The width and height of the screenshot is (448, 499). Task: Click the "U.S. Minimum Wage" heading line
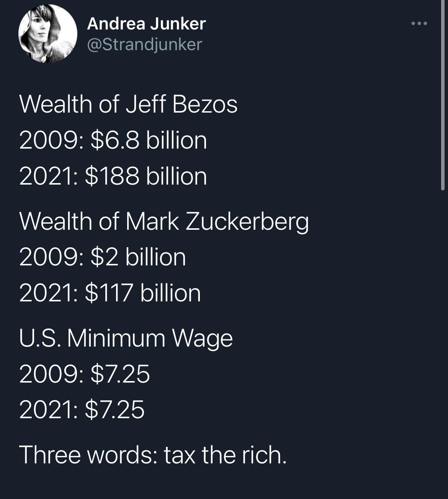point(126,339)
